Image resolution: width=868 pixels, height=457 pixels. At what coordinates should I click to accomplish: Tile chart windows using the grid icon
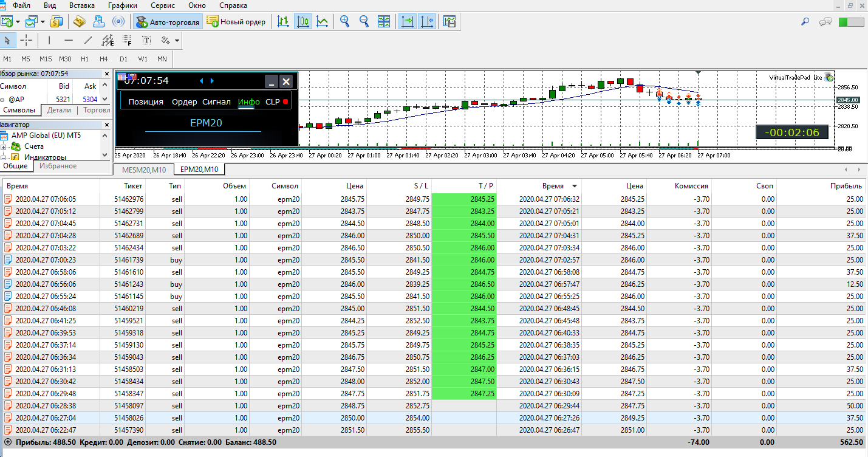click(x=384, y=22)
